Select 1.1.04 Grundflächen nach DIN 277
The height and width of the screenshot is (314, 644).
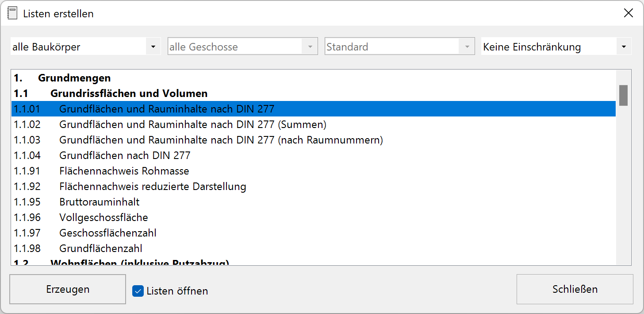pyautogui.click(x=314, y=155)
